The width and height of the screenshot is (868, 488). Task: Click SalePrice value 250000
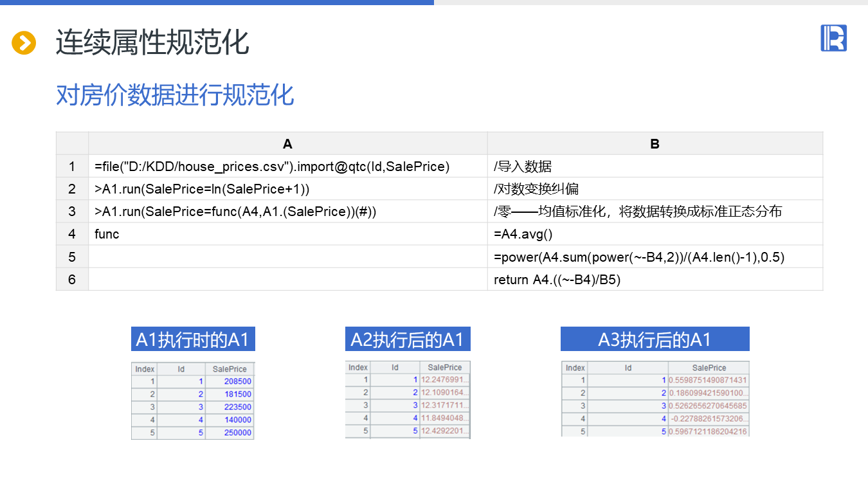(230, 433)
